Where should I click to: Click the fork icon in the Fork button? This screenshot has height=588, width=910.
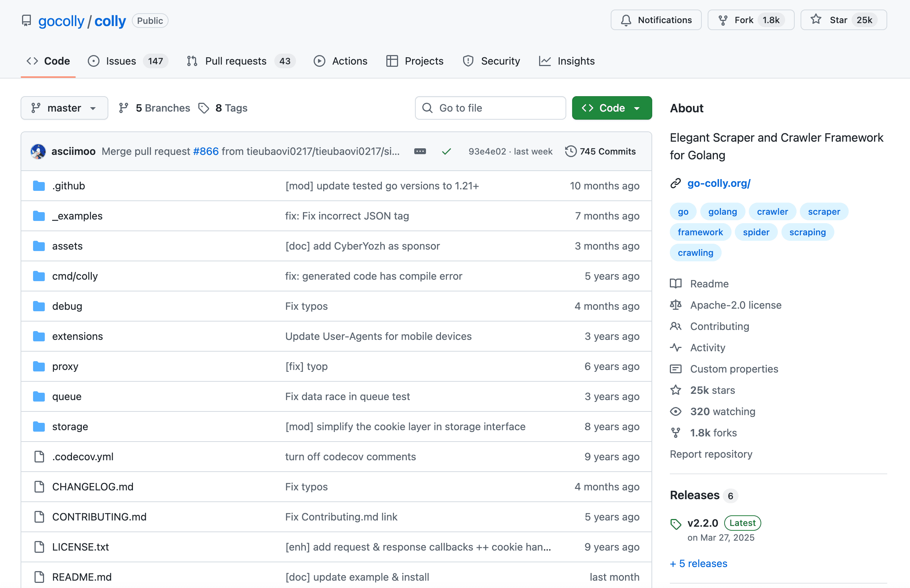click(723, 20)
